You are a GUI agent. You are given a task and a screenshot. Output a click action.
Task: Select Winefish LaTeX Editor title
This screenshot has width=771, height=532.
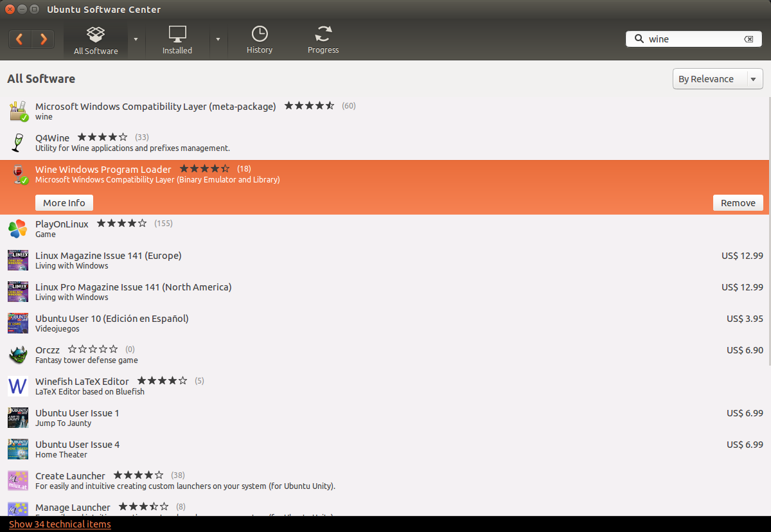(x=82, y=382)
